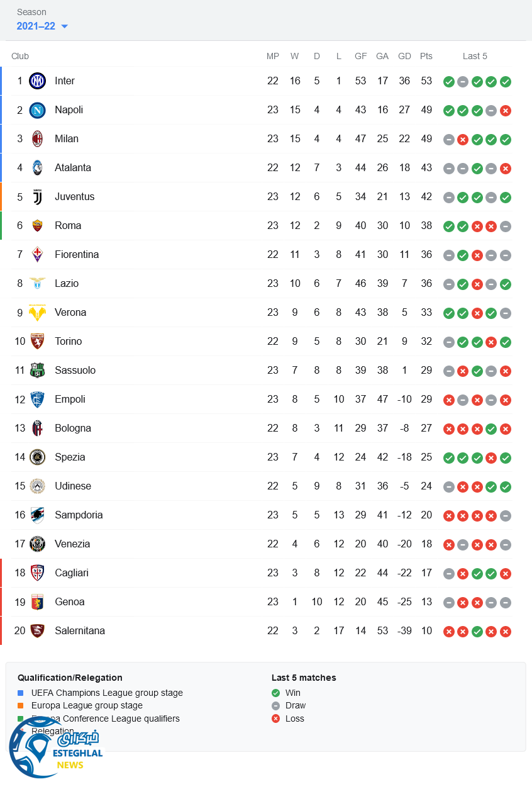The width and height of the screenshot is (532, 794).
Task: Click the blue Champions League legend swatch
Action: pyautogui.click(x=21, y=693)
